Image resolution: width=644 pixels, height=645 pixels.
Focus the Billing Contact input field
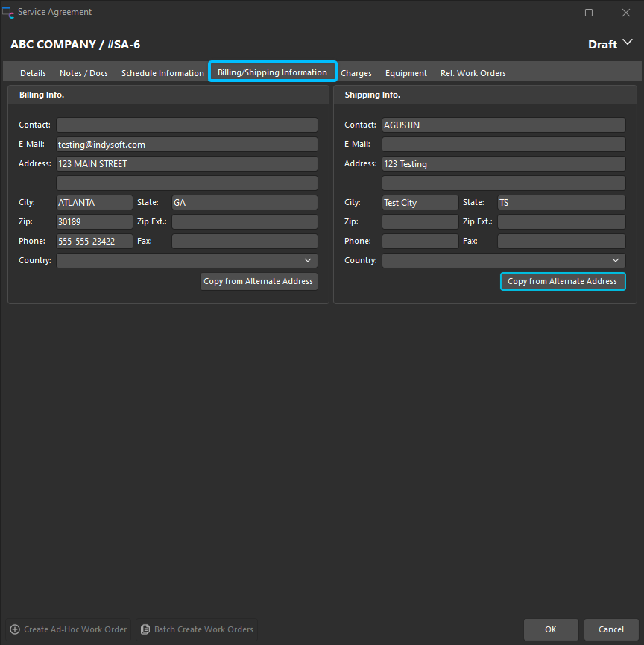tap(187, 125)
